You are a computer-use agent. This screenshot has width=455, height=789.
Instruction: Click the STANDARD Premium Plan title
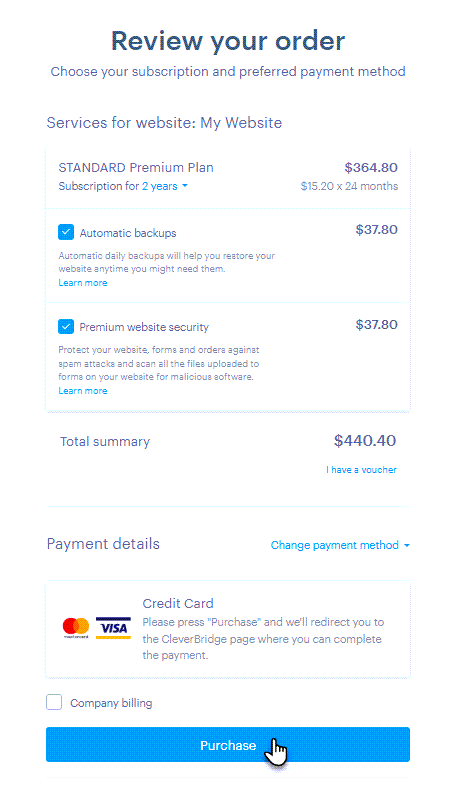(136, 168)
